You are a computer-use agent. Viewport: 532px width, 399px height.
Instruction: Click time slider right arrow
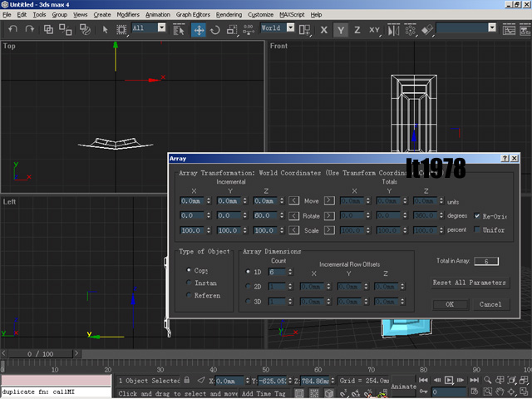click(x=76, y=353)
